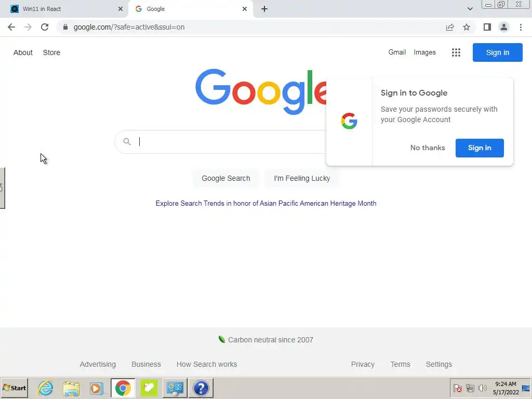The image size is (532, 399).
Task: Click the show desktop tray icon
Action: pyautogui.click(x=526, y=388)
